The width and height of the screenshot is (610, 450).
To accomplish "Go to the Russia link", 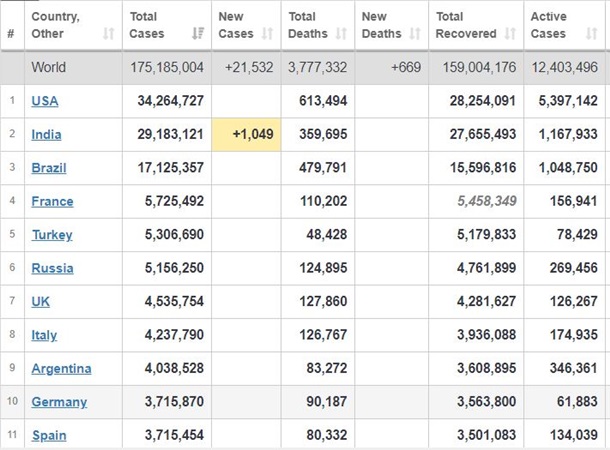I will click(x=52, y=268).
